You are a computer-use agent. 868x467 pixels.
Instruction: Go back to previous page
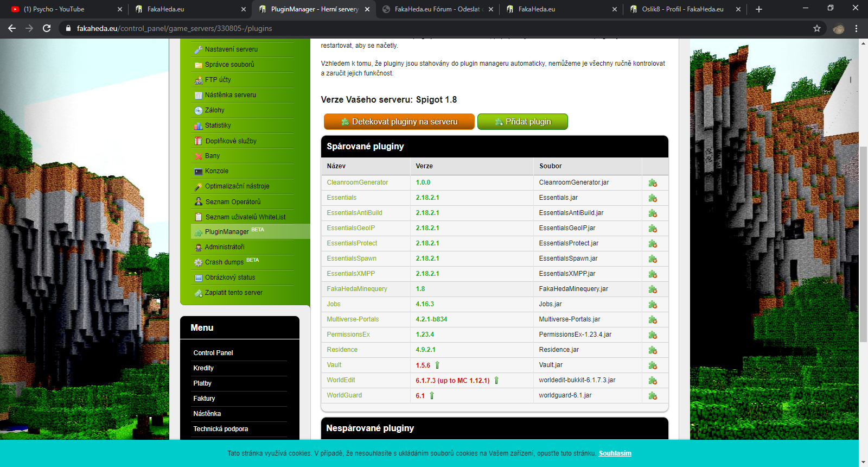[x=12, y=28]
